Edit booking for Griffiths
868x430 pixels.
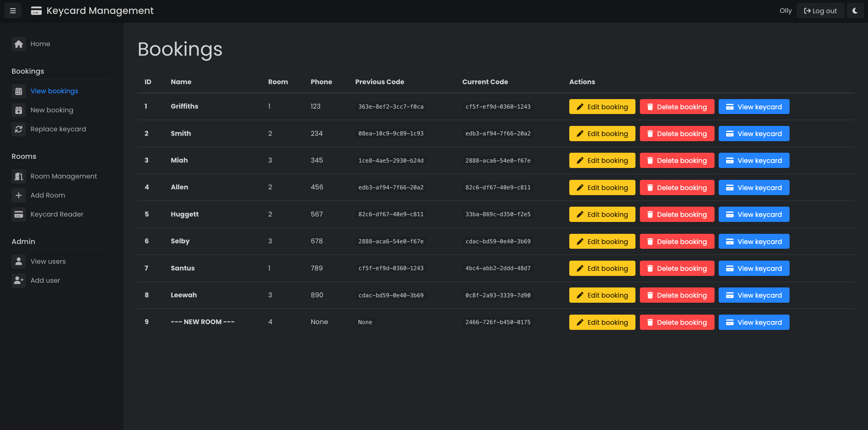tap(602, 107)
